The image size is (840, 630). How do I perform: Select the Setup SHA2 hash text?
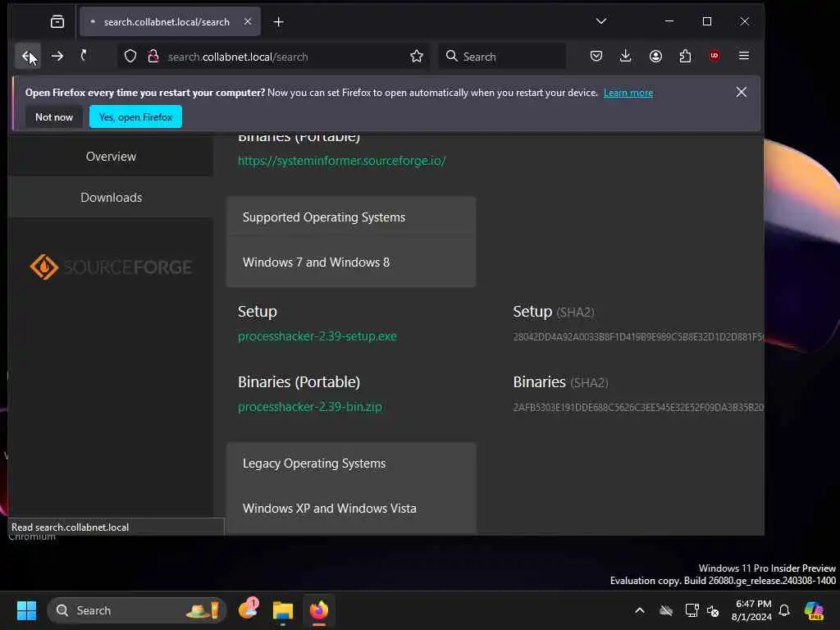point(638,336)
